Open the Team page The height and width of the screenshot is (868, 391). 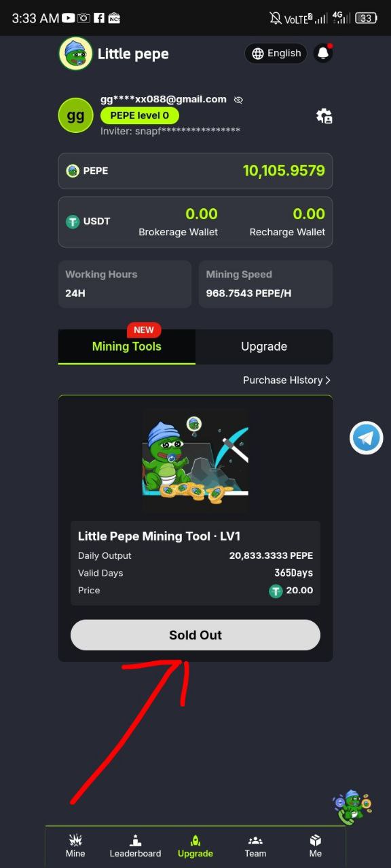coord(255,846)
